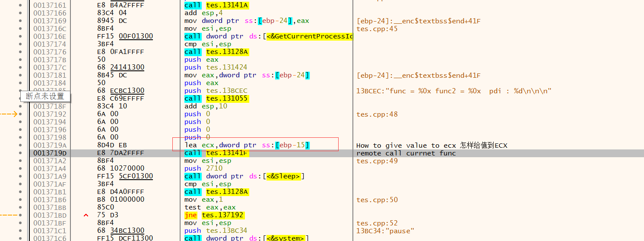
Task: Select opcode bytes 8945 DC
Action: click(112, 21)
